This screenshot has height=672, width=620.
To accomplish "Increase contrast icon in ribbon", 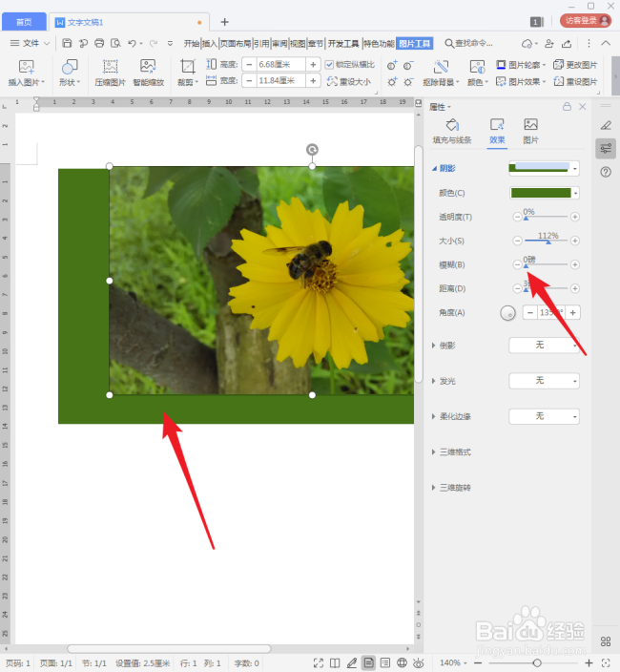I will pyautogui.click(x=392, y=65).
